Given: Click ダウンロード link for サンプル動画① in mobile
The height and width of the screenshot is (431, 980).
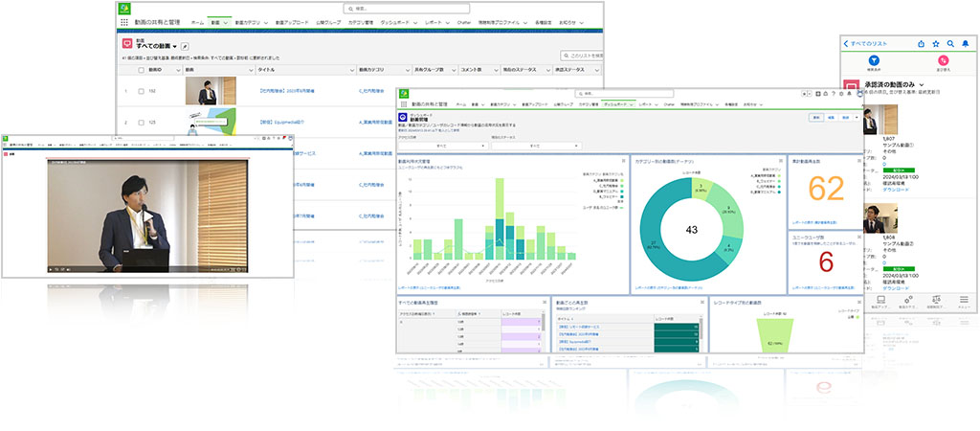Looking at the screenshot, I should point(896,190).
